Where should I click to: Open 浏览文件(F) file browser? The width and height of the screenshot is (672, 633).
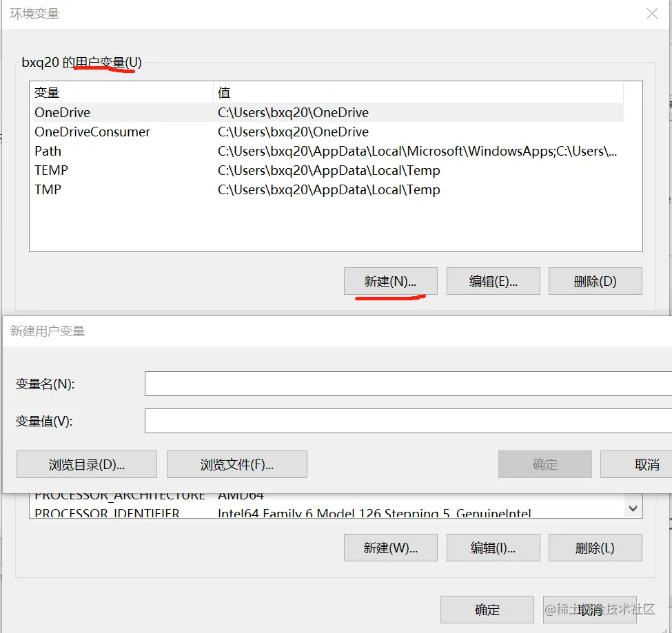point(236,464)
